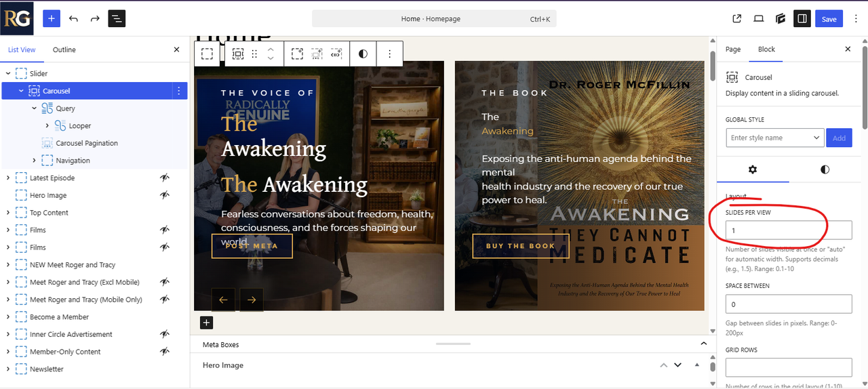Toggle the Hero Image meta box triangle

696,365
